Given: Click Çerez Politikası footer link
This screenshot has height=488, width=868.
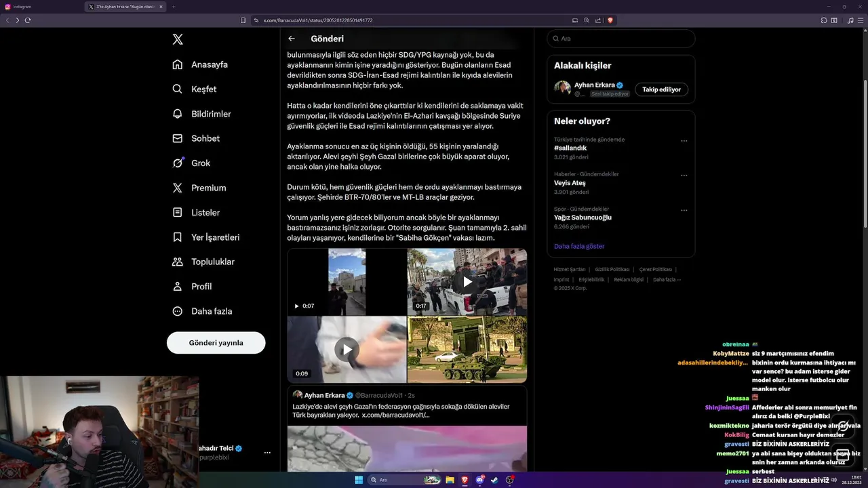Looking at the screenshot, I should 656,270.
